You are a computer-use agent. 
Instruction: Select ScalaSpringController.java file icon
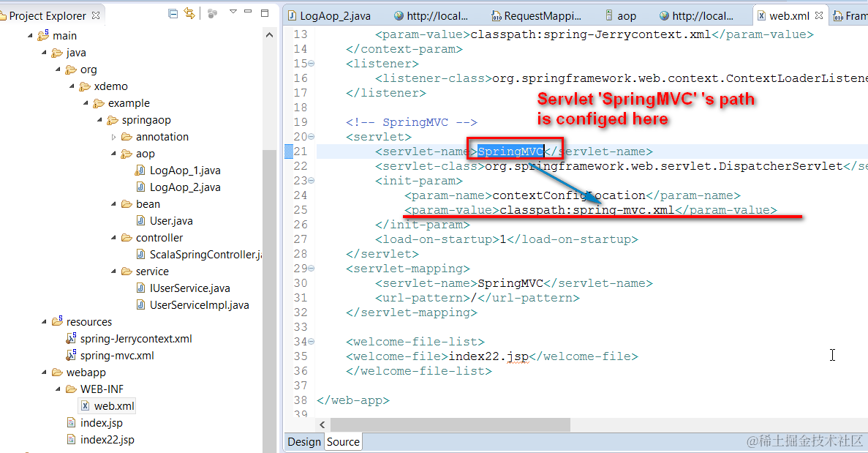tap(140, 254)
